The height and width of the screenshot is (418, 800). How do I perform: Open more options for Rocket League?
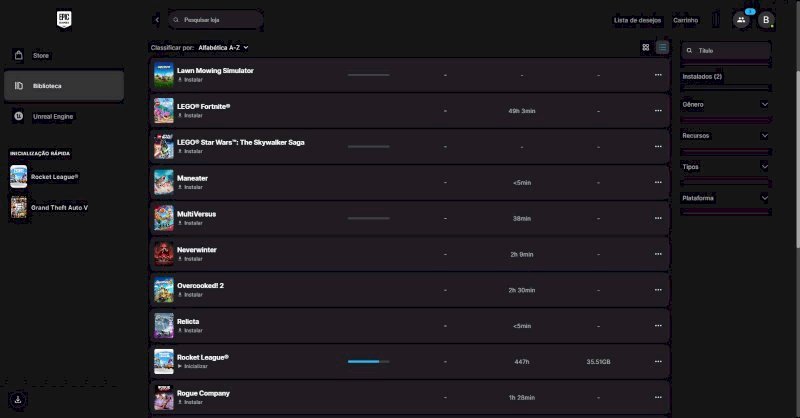[658, 361]
